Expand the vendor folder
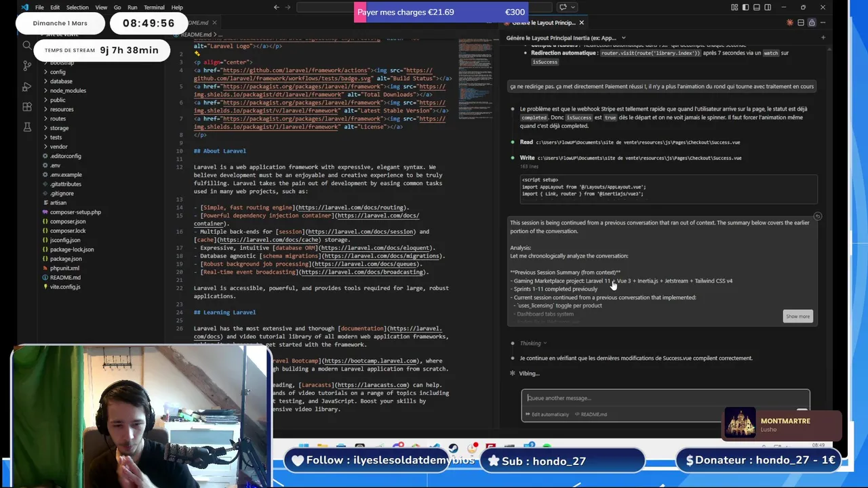This screenshot has width=868, height=488. click(58, 146)
